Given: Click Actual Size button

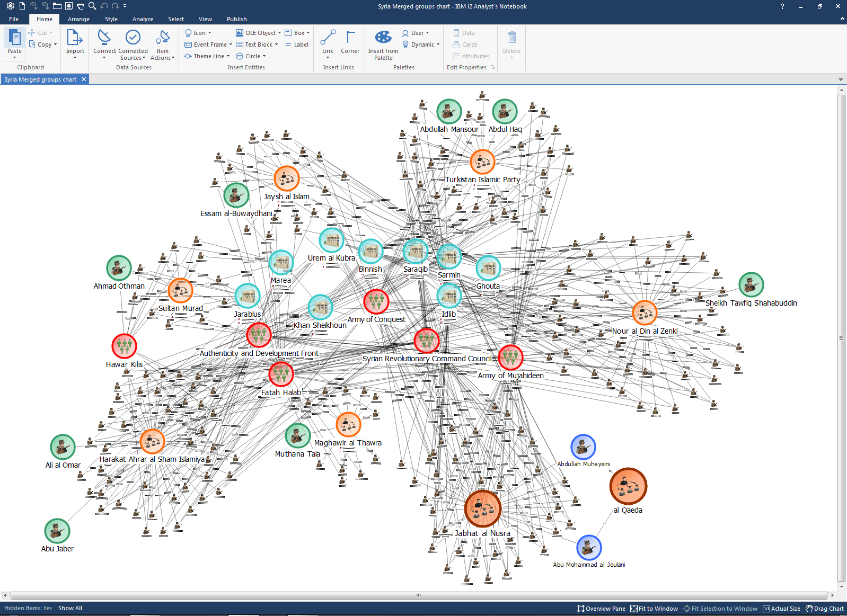Looking at the screenshot, I should click(781, 609).
